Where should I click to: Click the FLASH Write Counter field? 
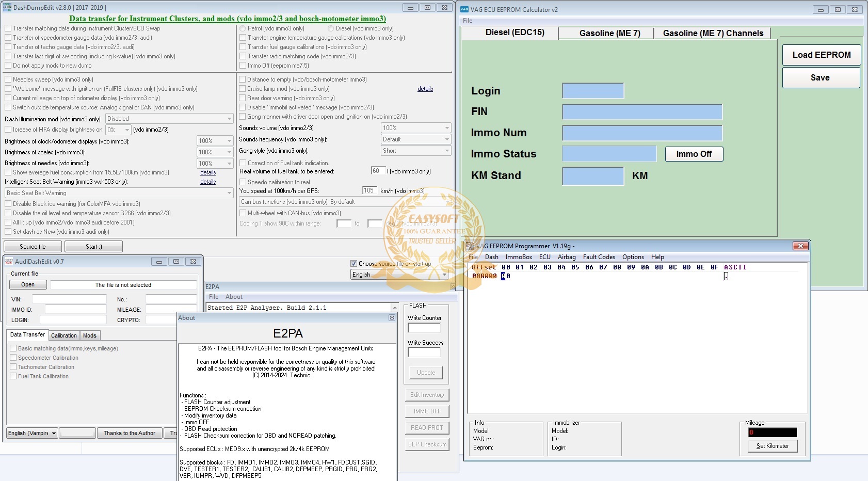tap(424, 328)
